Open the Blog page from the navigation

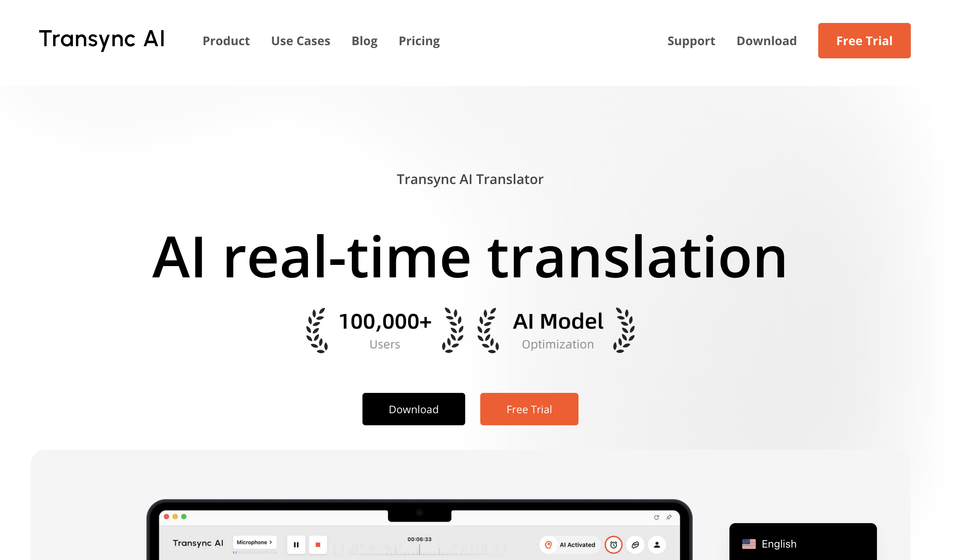[x=364, y=41]
